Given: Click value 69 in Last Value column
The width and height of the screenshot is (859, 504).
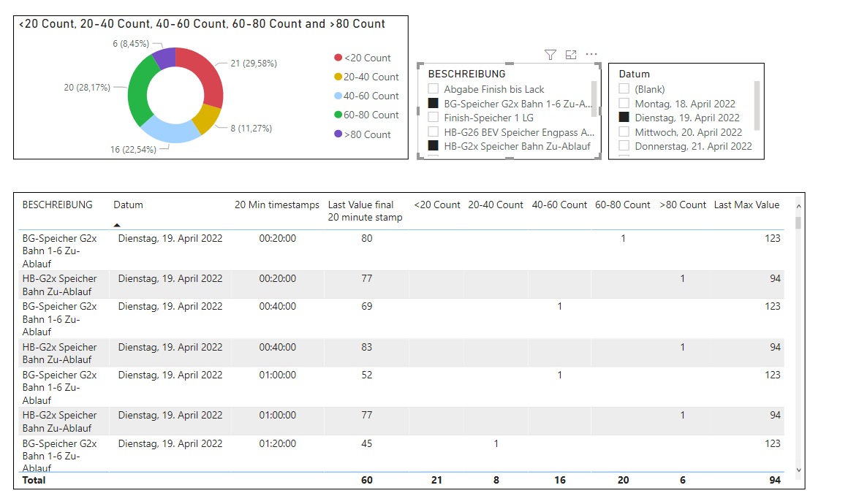Looking at the screenshot, I should (x=366, y=306).
